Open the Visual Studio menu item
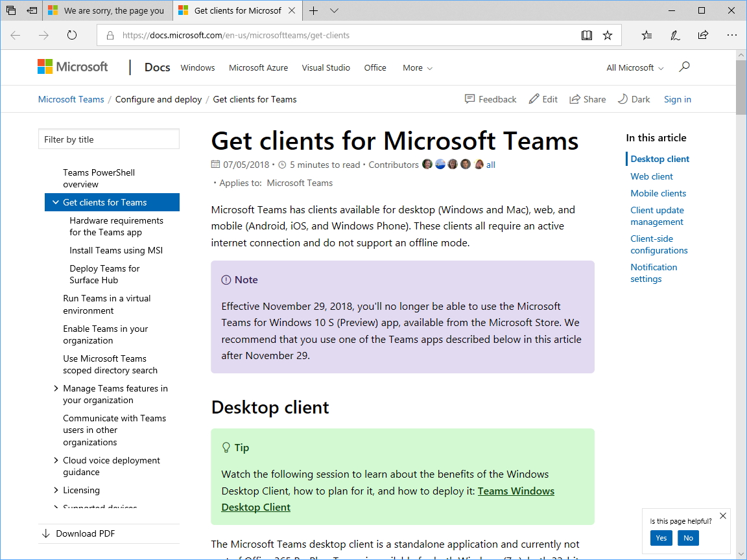The image size is (747, 560). (x=326, y=67)
